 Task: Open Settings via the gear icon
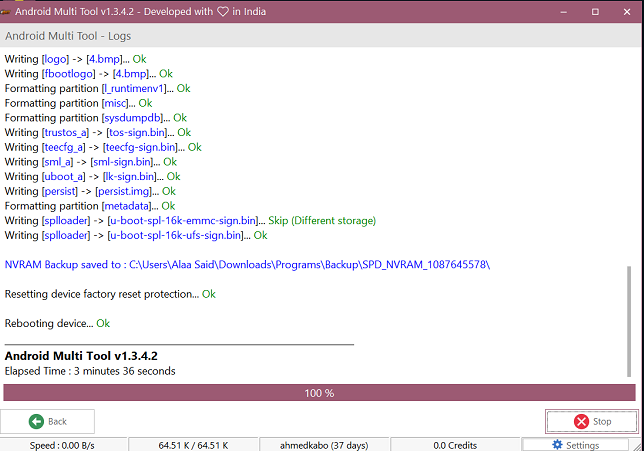point(557,444)
